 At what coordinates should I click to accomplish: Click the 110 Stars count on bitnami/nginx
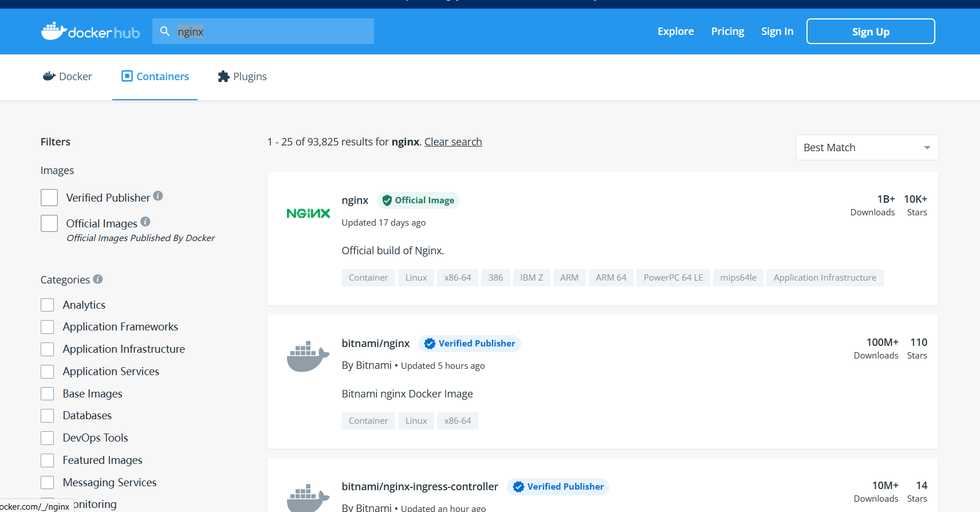pyautogui.click(x=918, y=348)
